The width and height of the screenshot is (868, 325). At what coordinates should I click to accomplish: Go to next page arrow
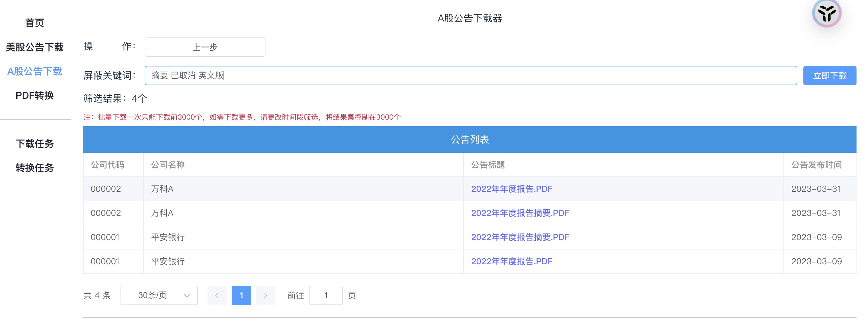(265, 295)
